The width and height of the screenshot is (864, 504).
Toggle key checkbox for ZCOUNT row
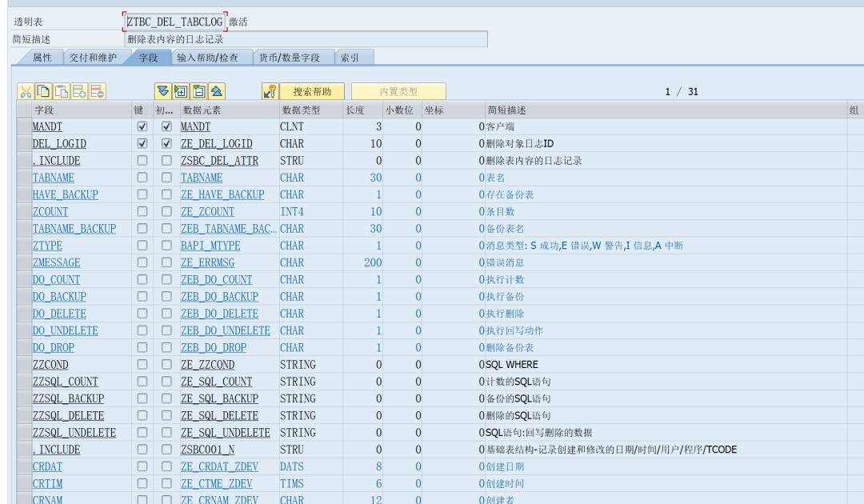coord(142,211)
